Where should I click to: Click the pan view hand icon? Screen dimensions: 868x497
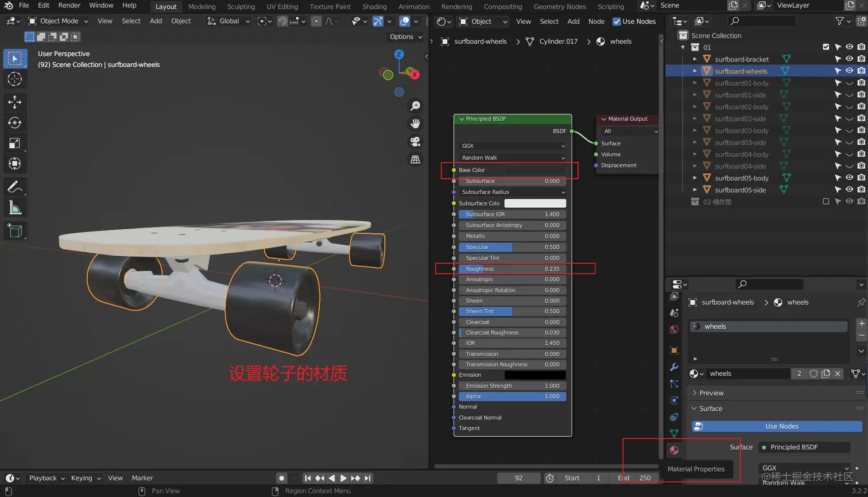point(415,124)
